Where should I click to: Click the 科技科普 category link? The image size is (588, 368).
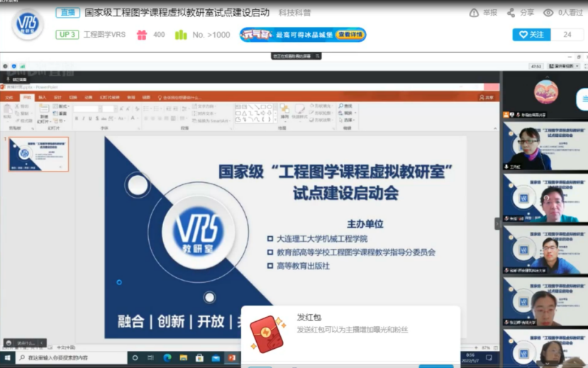tap(295, 13)
